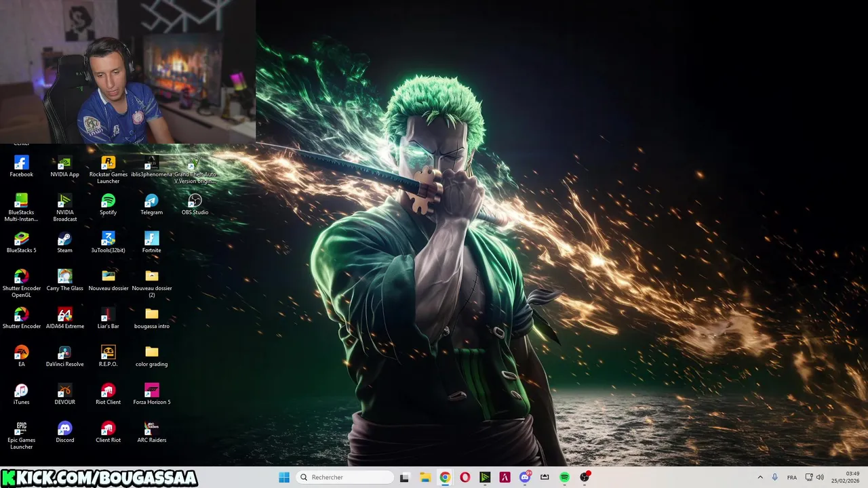This screenshot has height=488, width=868.
Task: Open the white tray-shaped taskbar app
Action: (x=545, y=477)
